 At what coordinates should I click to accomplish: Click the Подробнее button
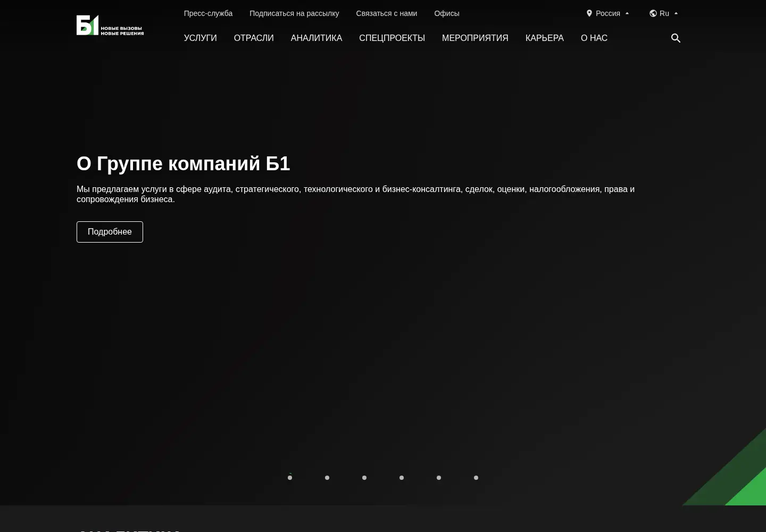click(x=110, y=232)
